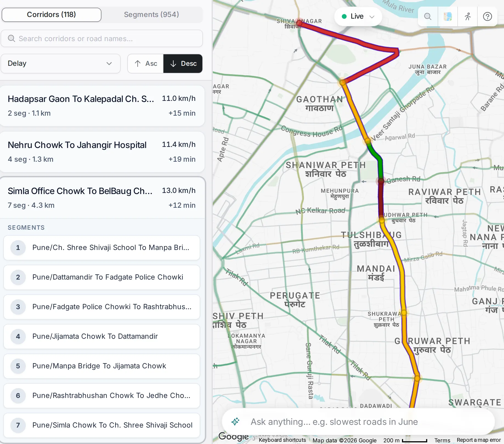Expand the Live mode dropdown
The width and height of the screenshot is (504, 444).
[x=358, y=16]
